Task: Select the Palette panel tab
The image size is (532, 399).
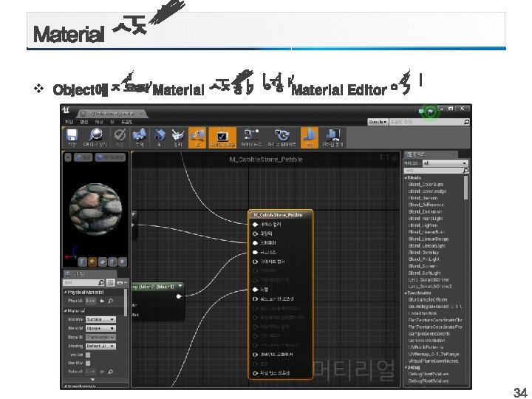Action: (431, 154)
